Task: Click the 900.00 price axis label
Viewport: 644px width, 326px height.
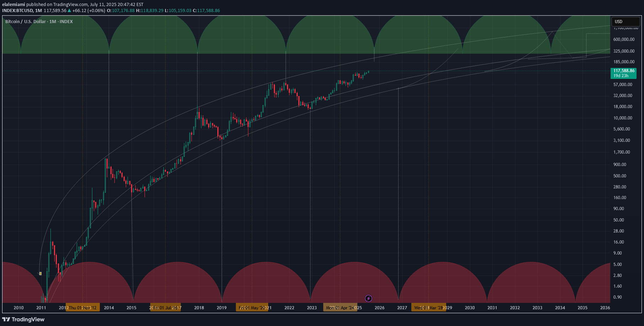Action: point(620,165)
